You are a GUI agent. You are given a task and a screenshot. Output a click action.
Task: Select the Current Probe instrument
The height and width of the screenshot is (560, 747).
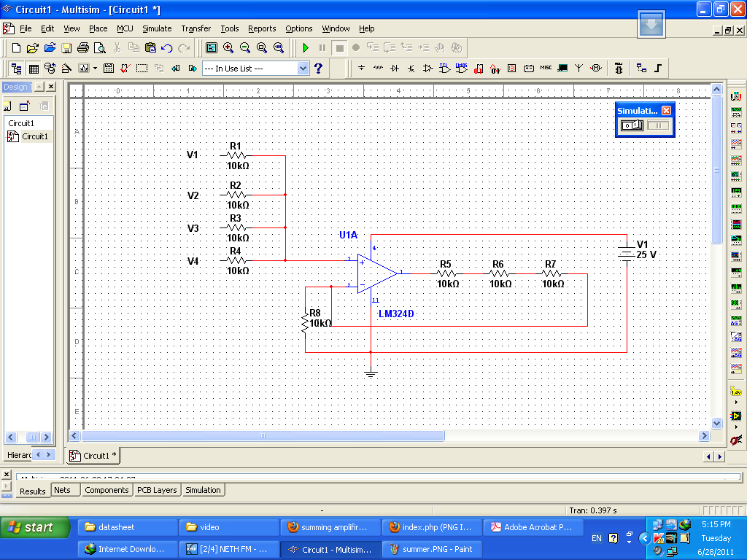coord(736,440)
